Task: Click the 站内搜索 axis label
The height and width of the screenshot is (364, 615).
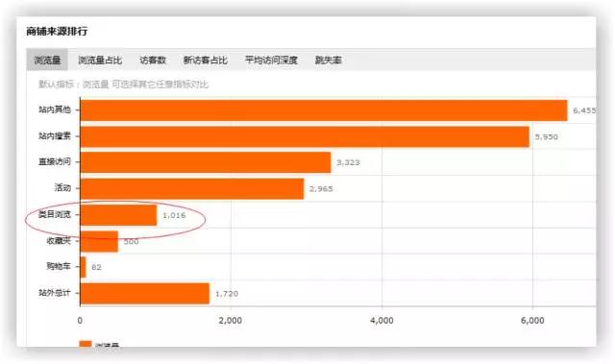Action: click(x=55, y=136)
